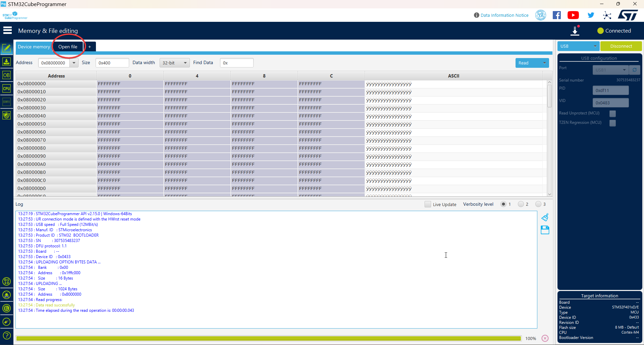Image resolution: width=644 pixels, height=345 pixels.
Task: Expand the Address field dropdown
Action: click(74, 63)
